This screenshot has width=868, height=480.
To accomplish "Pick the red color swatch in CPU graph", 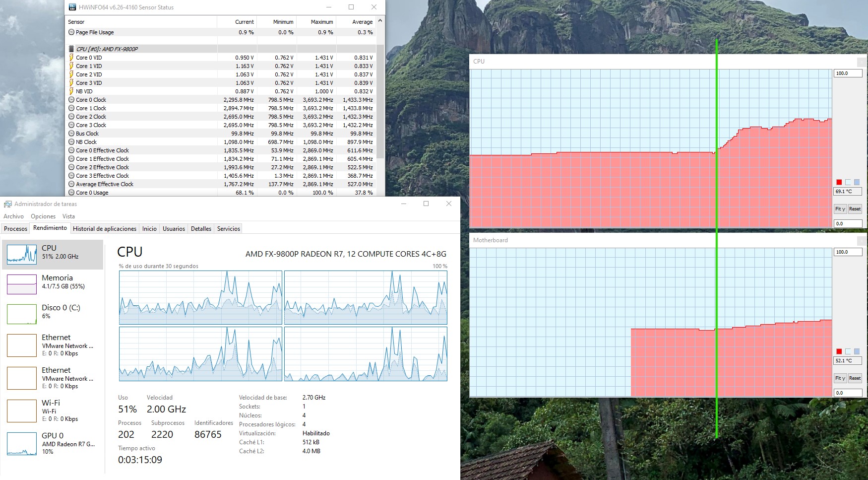I will (x=839, y=182).
